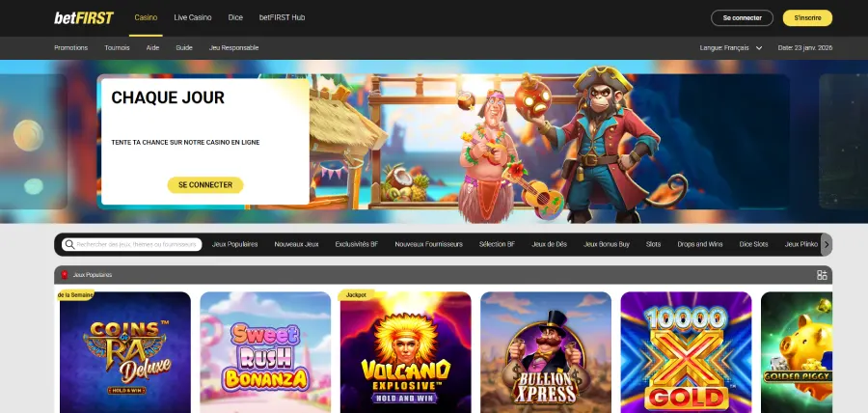Select the Slots category
868x413 pixels.
653,244
